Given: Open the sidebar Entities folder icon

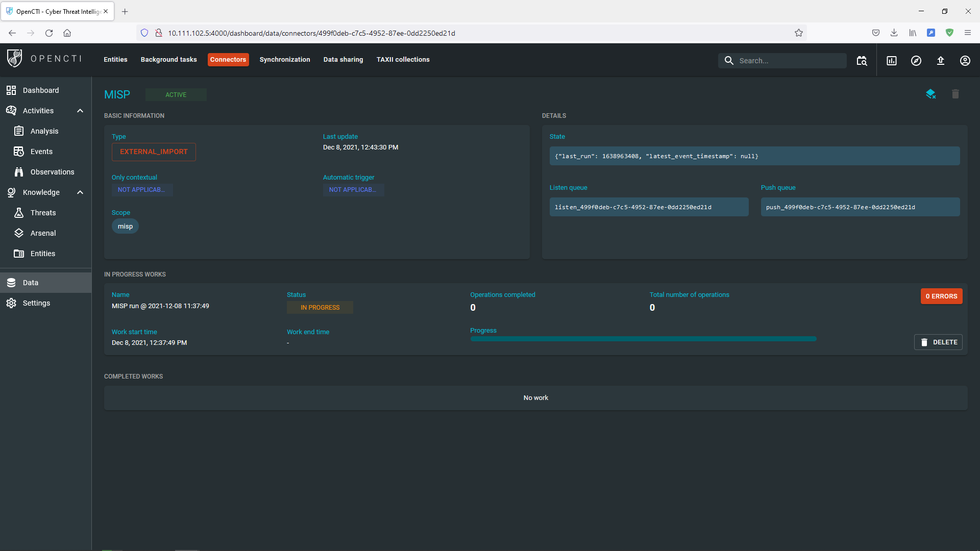Looking at the screenshot, I should [x=19, y=254].
